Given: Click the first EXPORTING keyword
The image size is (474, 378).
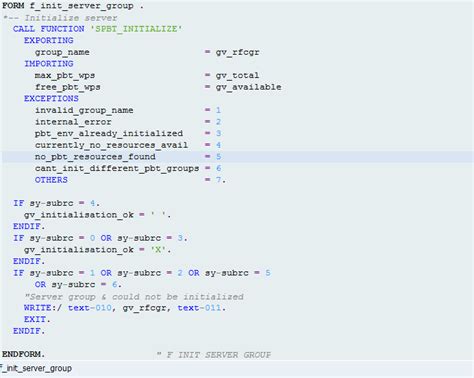Looking at the screenshot, I should point(49,40).
